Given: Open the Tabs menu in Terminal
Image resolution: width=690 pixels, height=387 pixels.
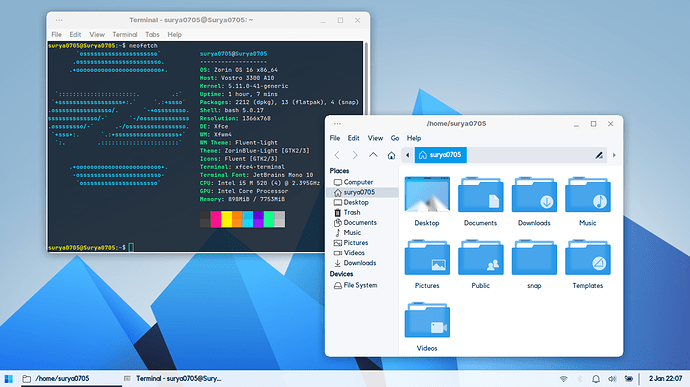Looking at the screenshot, I should pyautogui.click(x=152, y=34).
